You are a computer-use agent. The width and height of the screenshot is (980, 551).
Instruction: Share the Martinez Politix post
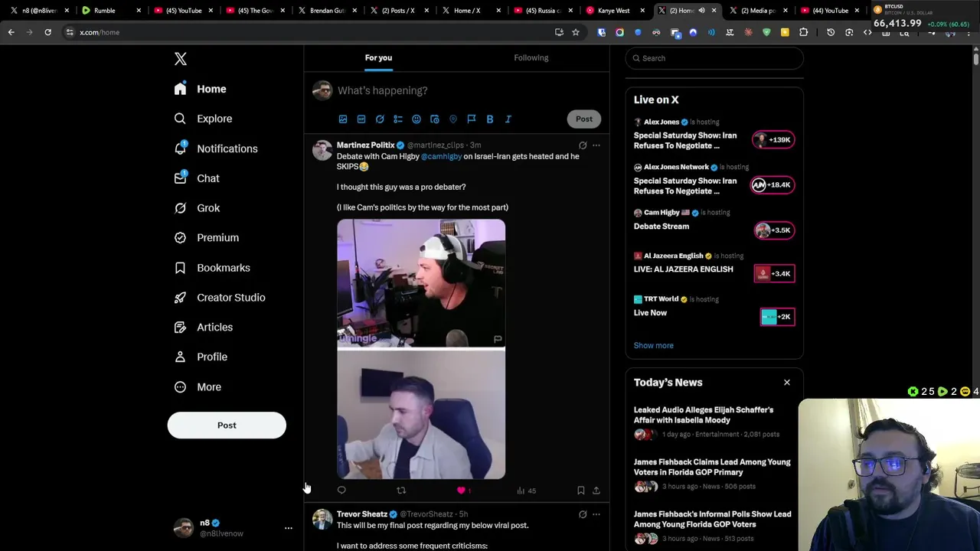(x=596, y=491)
